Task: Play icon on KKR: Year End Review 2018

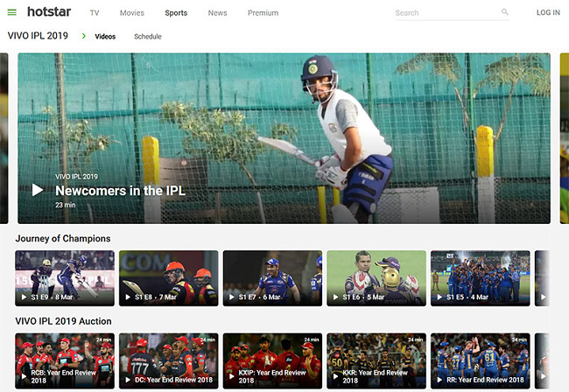Action: [x=335, y=376]
